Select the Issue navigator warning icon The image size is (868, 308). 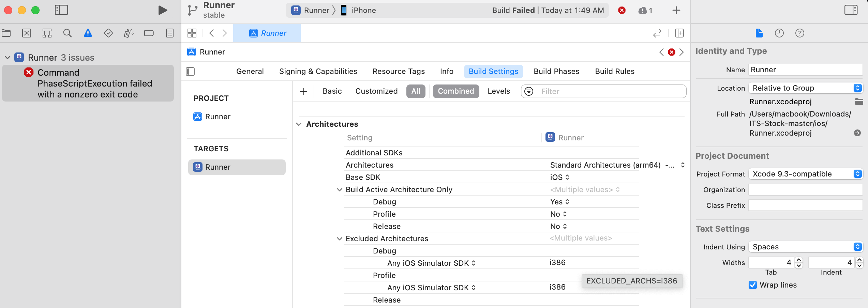[x=88, y=33]
